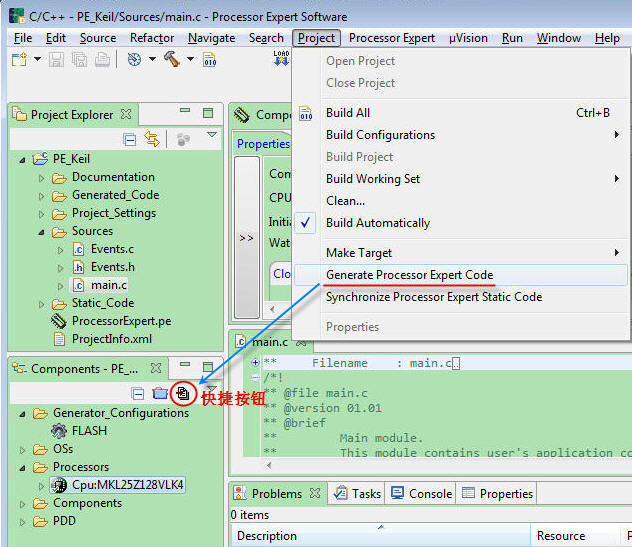632x547 pixels.
Task: Open Build Configurations submenu
Action: click(x=461, y=135)
